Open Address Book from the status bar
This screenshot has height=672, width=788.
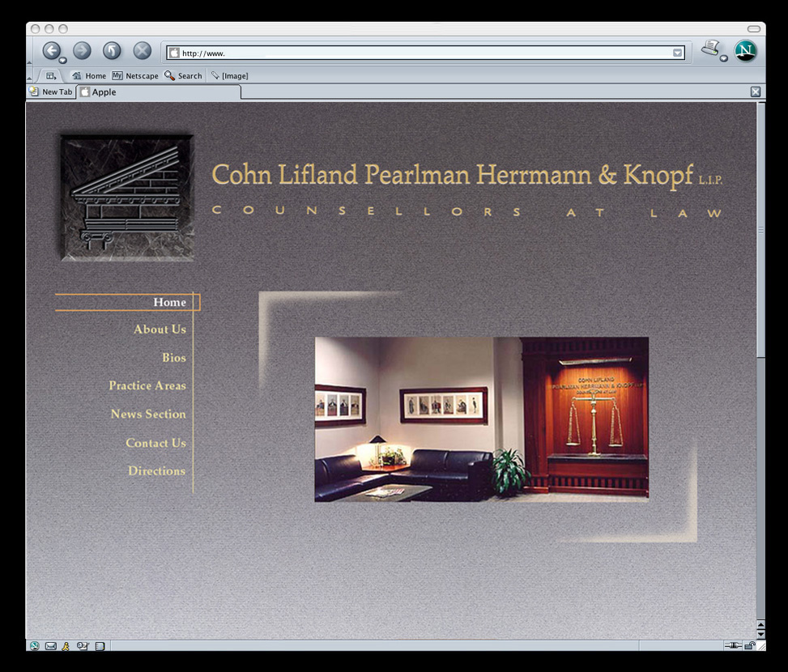point(100,646)
